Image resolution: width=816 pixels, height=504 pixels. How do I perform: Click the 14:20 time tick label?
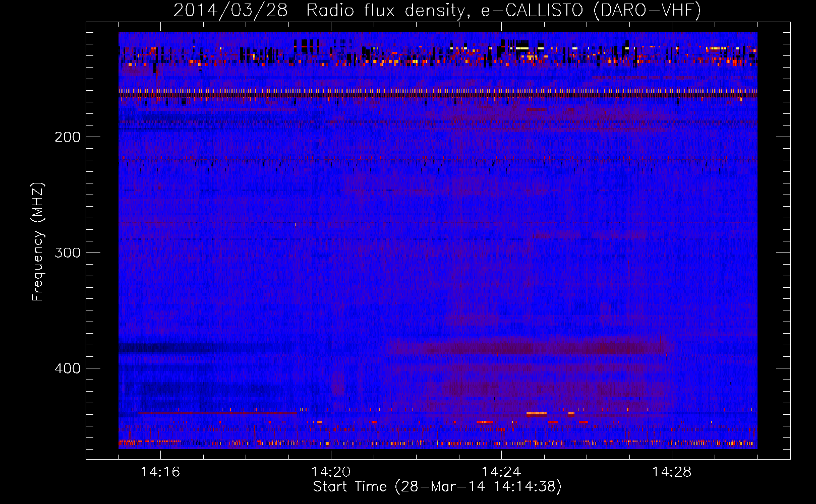331,472
